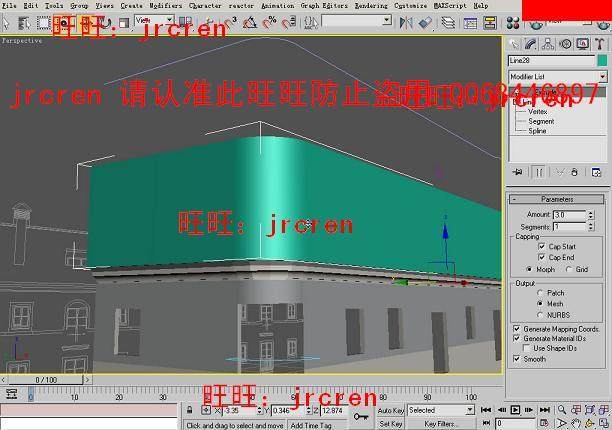This screenshot has height=430, width=612.
Task: Open the Select by Name tool
Action: pos(25,23)
